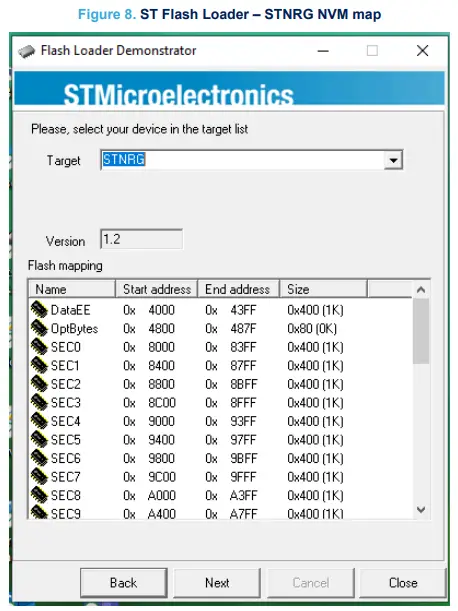The image size is (458, 611).
Task: Click the SEC4 chip icon
Action: 39,421
